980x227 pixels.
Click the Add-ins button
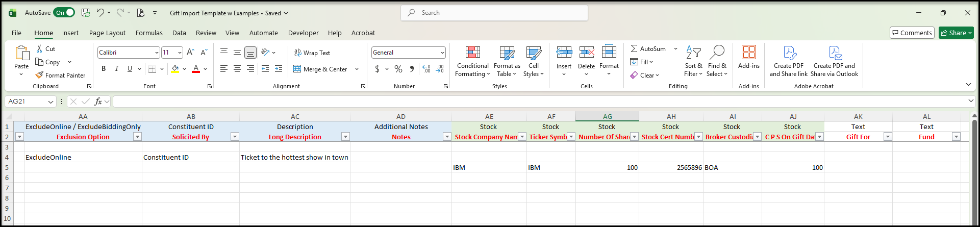(748, 57)
